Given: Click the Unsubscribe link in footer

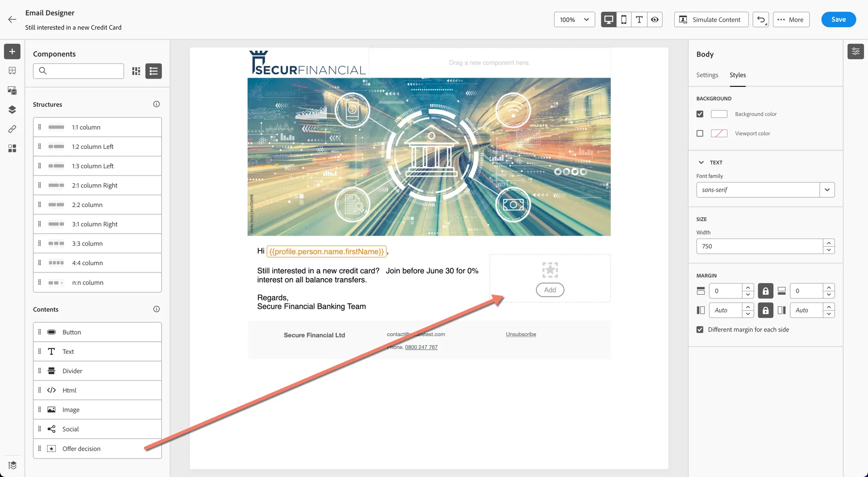Looking at the screenshot, I should click(521, 334).
